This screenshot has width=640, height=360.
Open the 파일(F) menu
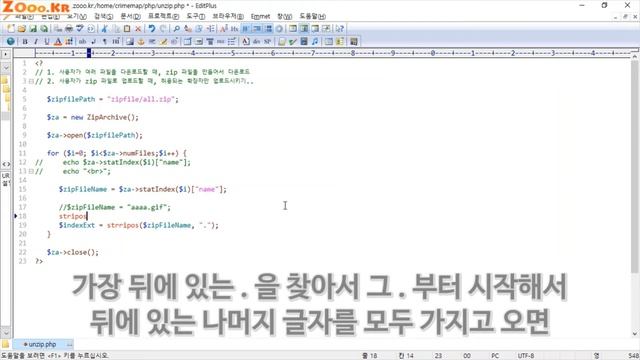24,16
